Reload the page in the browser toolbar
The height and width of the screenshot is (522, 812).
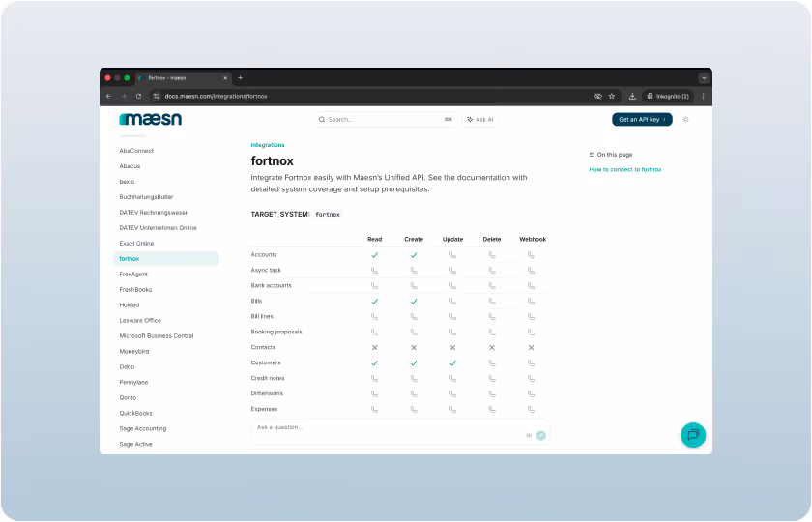pos(139,97)
